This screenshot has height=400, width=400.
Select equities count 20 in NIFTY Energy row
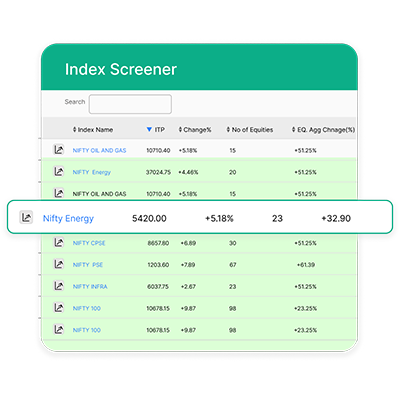click(233, 172)
